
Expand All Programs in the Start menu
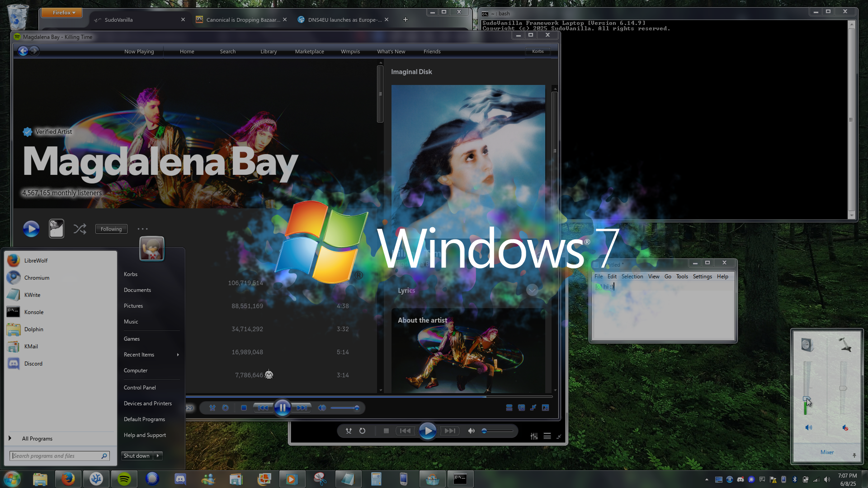tap(37, 438)
